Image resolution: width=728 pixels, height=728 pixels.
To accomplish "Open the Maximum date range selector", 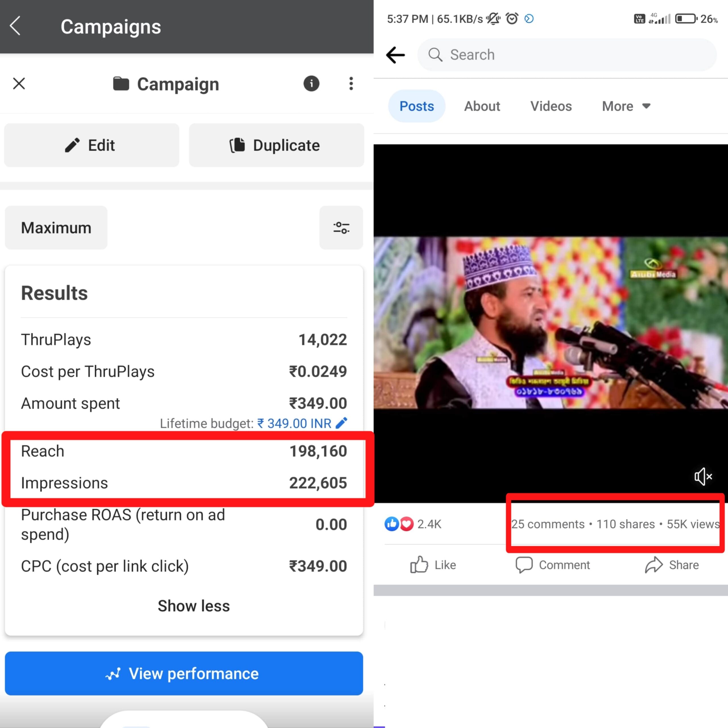I will pos(56,227).
